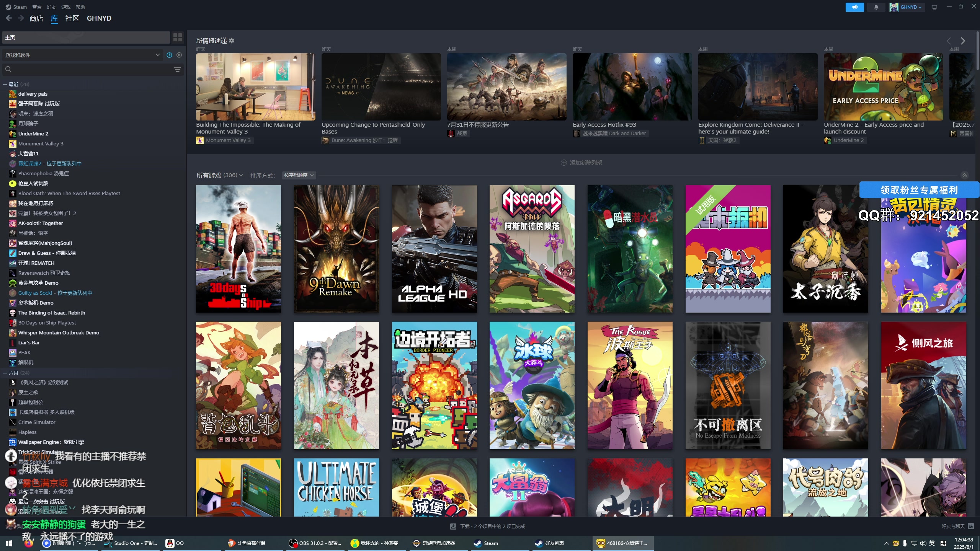Open the downloads icon at bottom bar
Image resolution: width=980 pixels, height=551 pixels.
point(453,527)
